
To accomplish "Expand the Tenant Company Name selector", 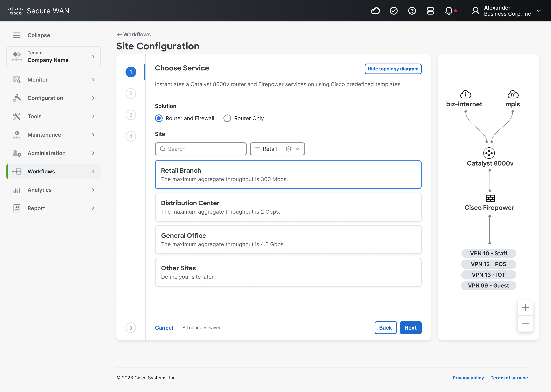I will pyautogui.click(x=53, y=57).
